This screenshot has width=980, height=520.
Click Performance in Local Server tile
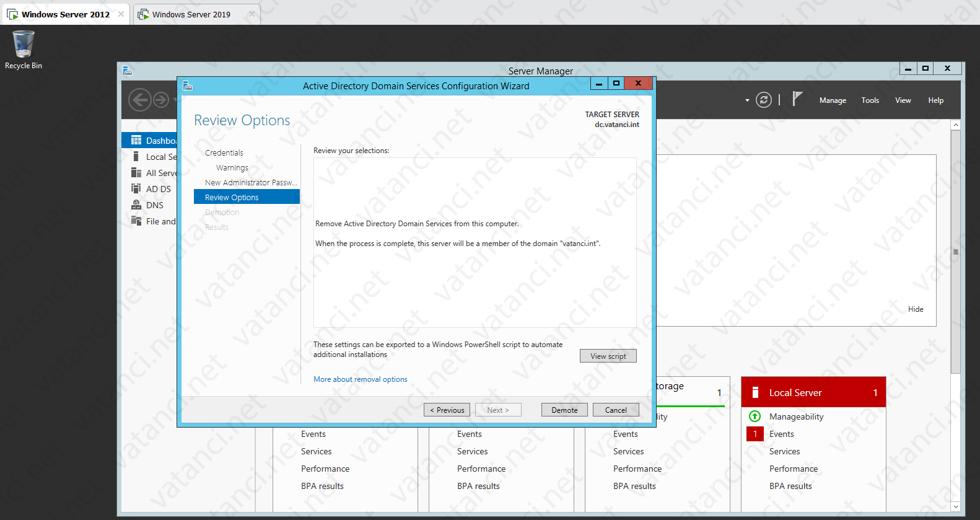tap(794, 469)
